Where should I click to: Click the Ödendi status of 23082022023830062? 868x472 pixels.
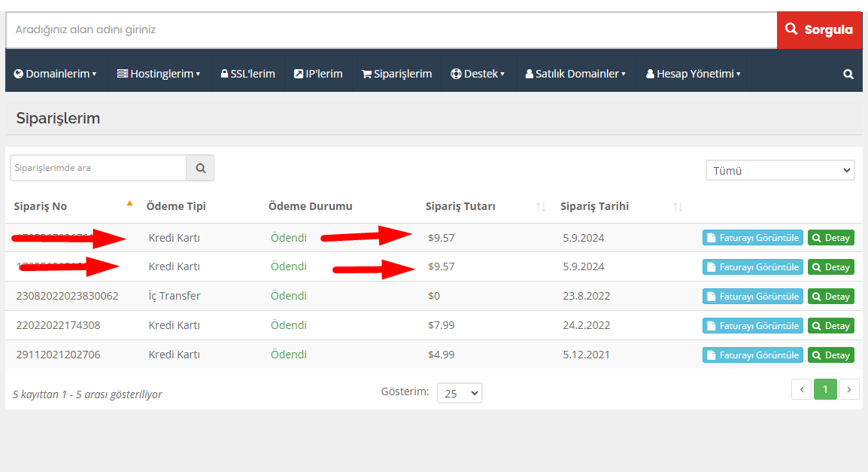288,296
